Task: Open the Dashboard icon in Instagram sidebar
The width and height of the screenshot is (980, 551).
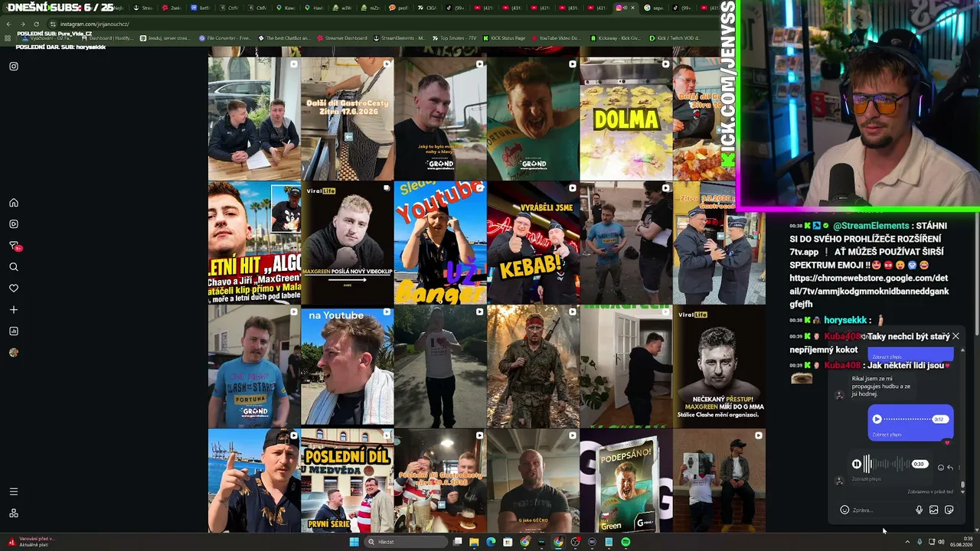Action: 14,331
